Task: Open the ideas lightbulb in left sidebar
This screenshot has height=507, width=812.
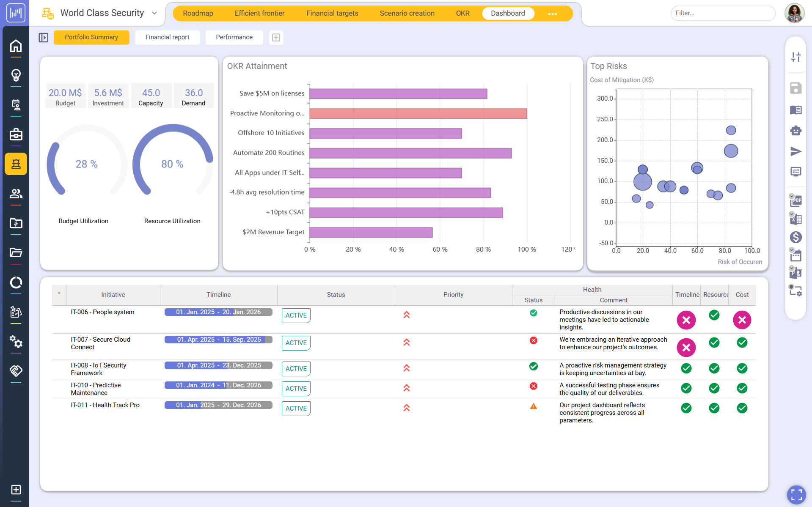Action: 16,75
